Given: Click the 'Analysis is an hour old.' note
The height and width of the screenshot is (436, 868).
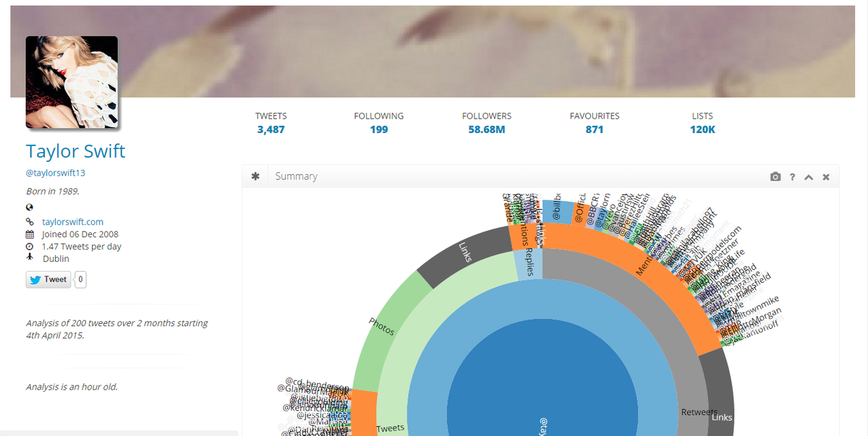Looking at the screenshot, I should pos(72,387).
